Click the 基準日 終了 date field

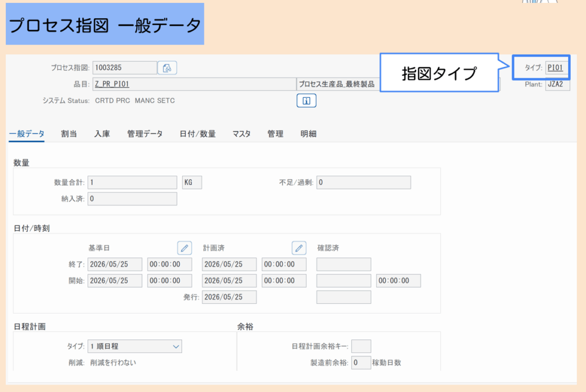coord(114,264)
